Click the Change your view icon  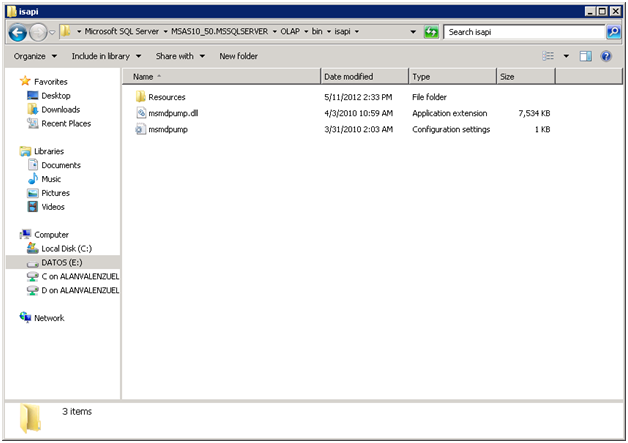[548, 56]
